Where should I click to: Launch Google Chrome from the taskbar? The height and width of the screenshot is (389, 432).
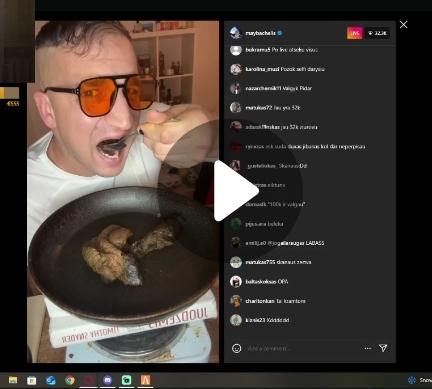click(x=70, y=380)
